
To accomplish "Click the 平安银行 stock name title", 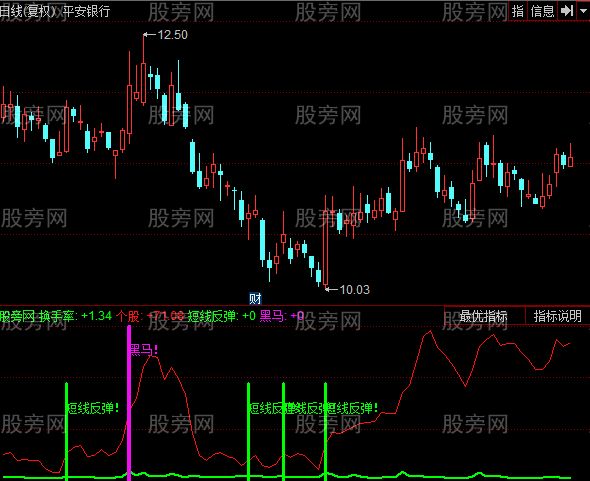I will (86, 11).
